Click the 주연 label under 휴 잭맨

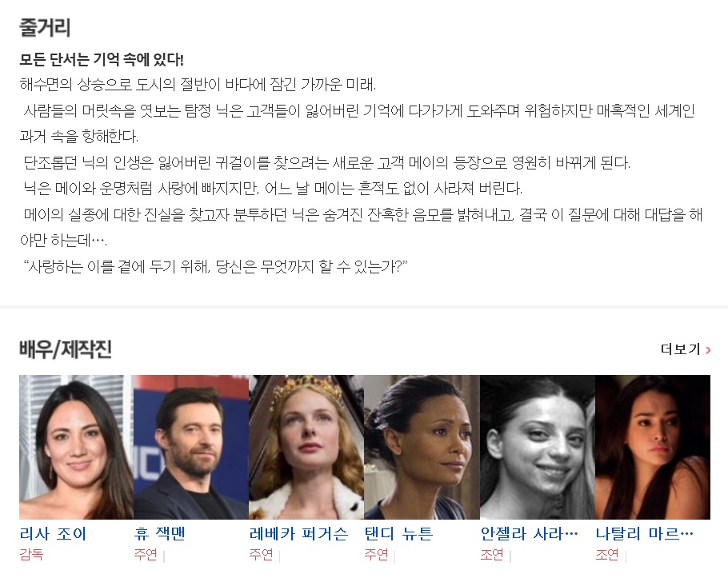pos(146,555)
